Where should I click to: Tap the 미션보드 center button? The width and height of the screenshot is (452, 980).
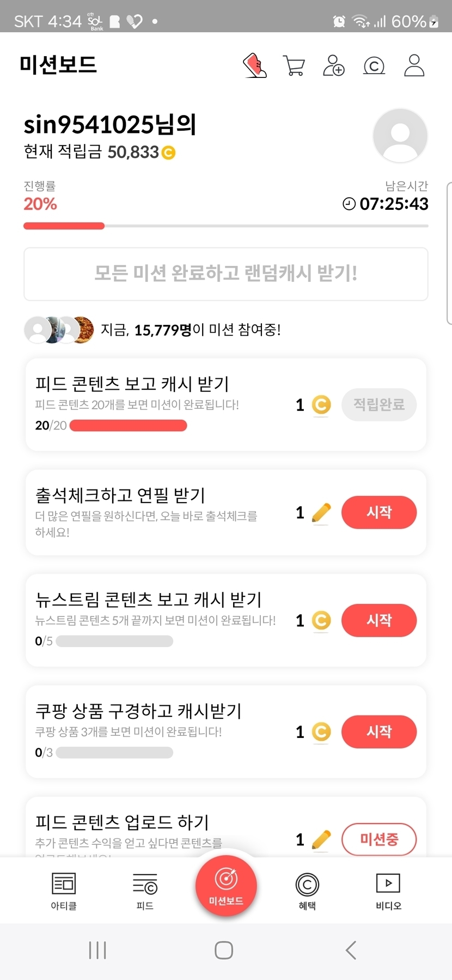point(226,886)
